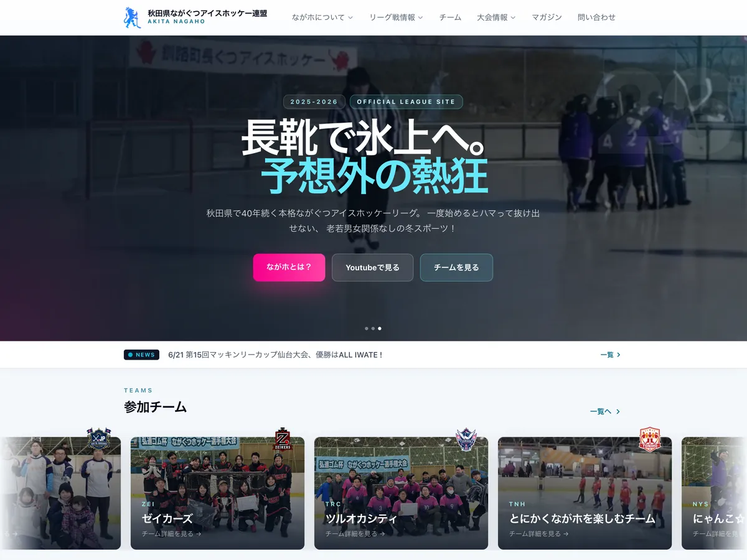This screenshot has width=747, height=560.
Task: Click the 参加チーム section heading
Action: tap(155, 407)
